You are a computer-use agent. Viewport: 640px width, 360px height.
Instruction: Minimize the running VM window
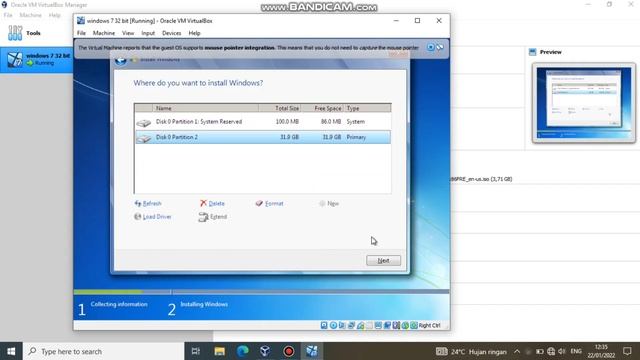[396, 20]
